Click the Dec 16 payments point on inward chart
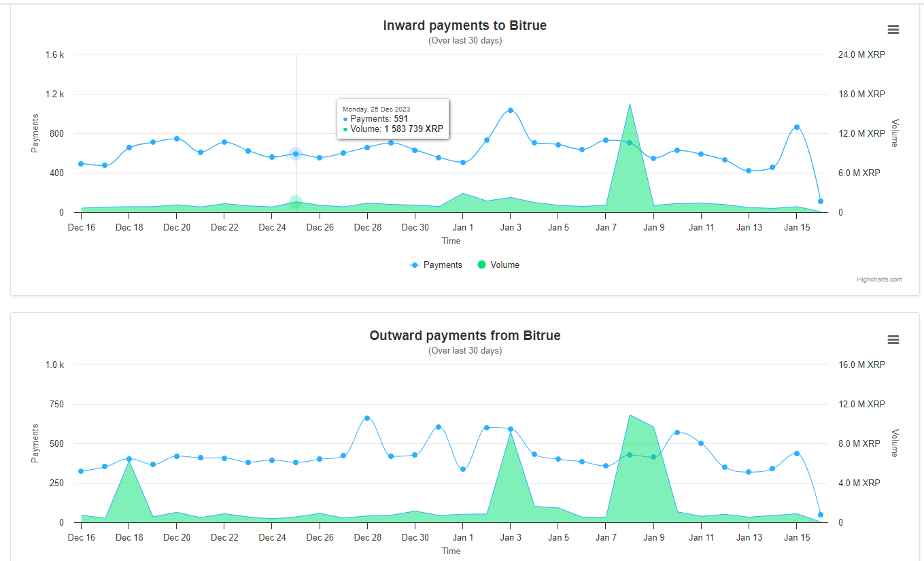Screen dimensions: 924x561 [x=81, y=164]
